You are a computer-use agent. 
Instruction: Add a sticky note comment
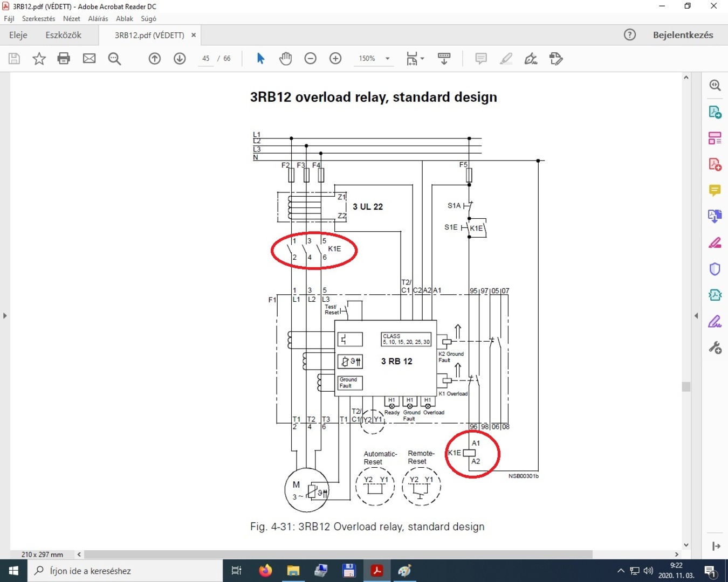coord(480,58)
